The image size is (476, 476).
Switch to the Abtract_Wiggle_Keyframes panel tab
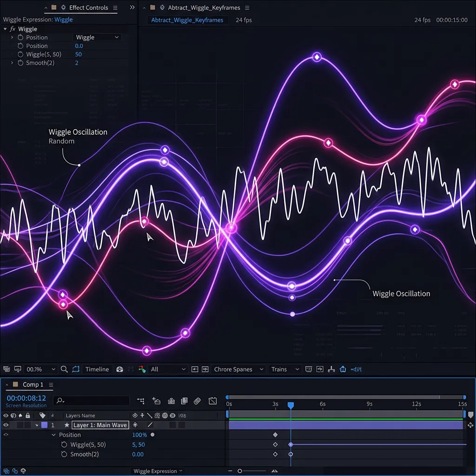204,7
